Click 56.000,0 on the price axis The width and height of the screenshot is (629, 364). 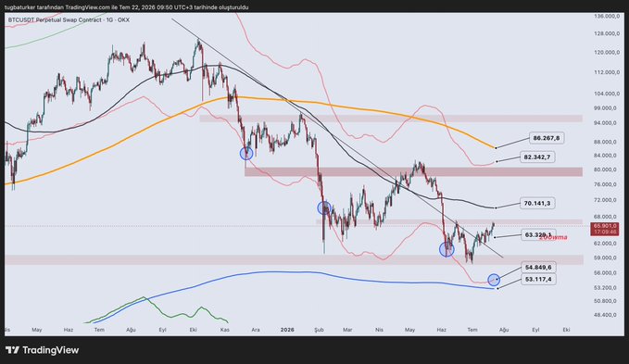tap(605, 273)
